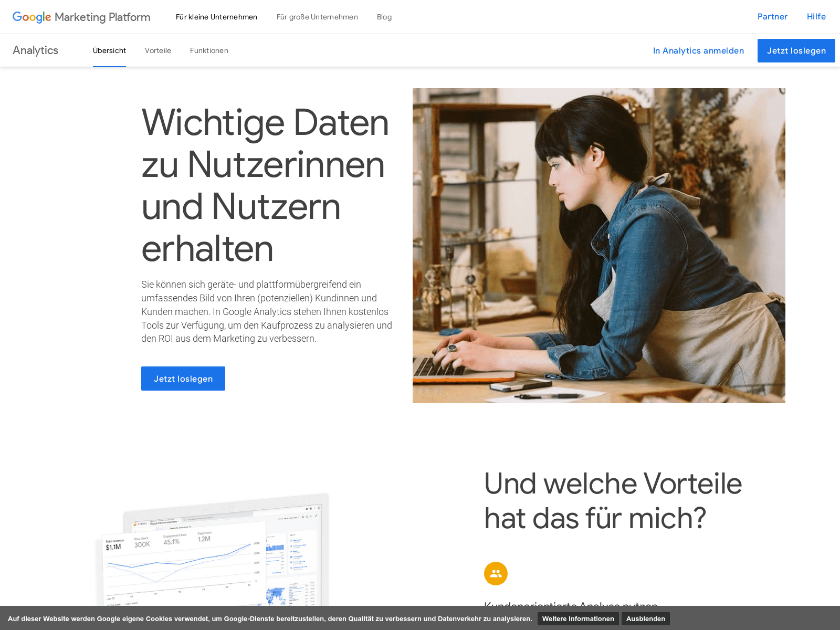This screenshot has width=840, height=630.
Task: Click 'In Analytics anmelden' link
Action: [698, 50]
